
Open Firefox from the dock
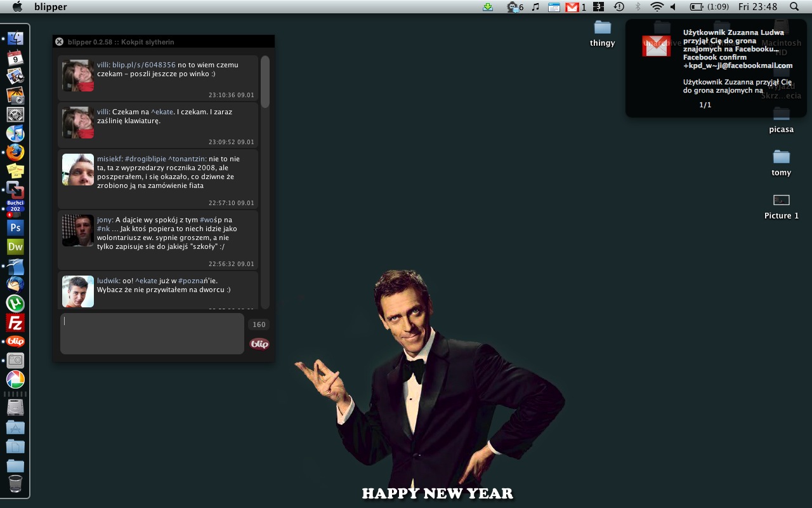click(x=15, y=152)
